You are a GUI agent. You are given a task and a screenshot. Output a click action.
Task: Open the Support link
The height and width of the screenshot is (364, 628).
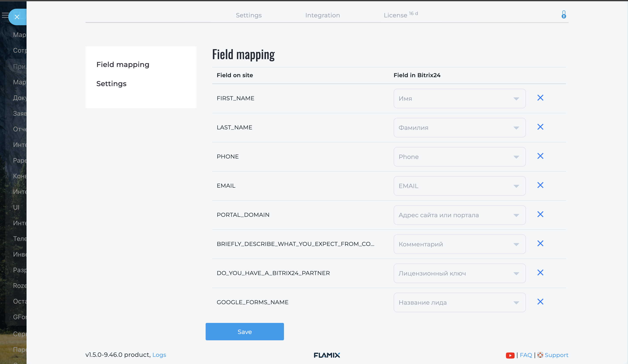pyautogui.click(x=556, y=355)
